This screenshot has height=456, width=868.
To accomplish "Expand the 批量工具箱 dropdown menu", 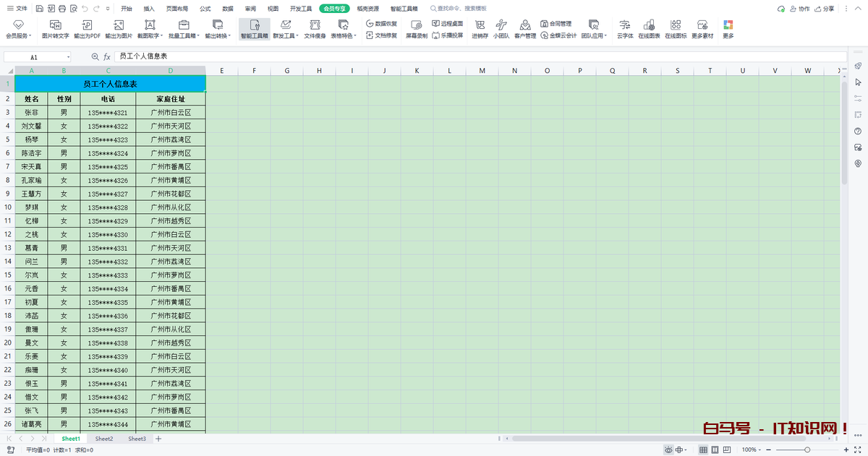I will (x=184, y=35).
